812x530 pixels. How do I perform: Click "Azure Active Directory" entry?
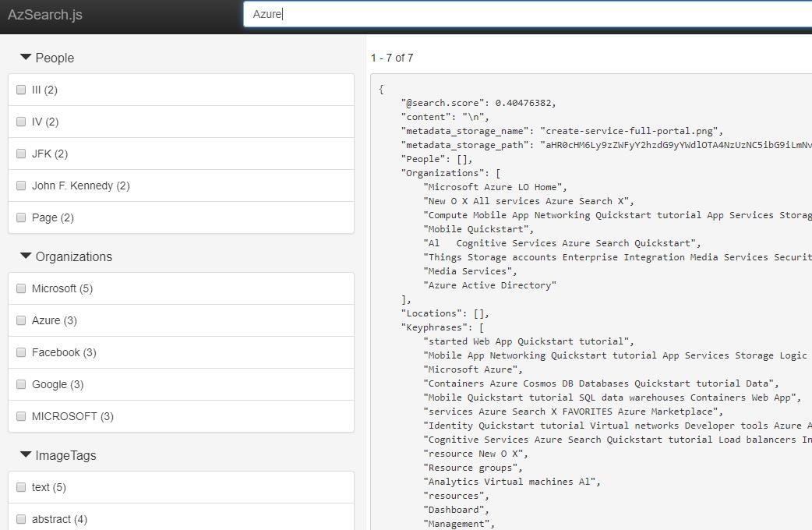point(490,285)
